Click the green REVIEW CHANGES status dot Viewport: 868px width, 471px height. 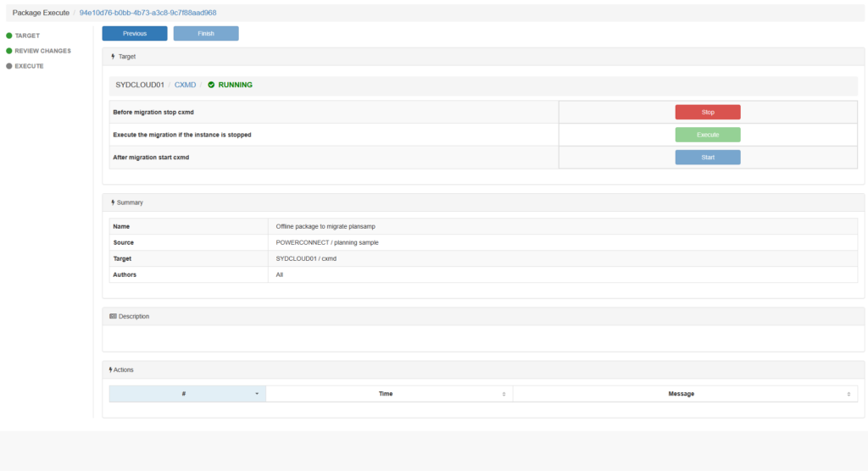[8, 51]
